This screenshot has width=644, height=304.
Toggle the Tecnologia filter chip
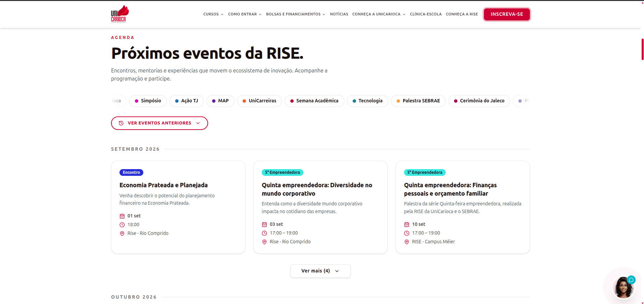[367, 101]
